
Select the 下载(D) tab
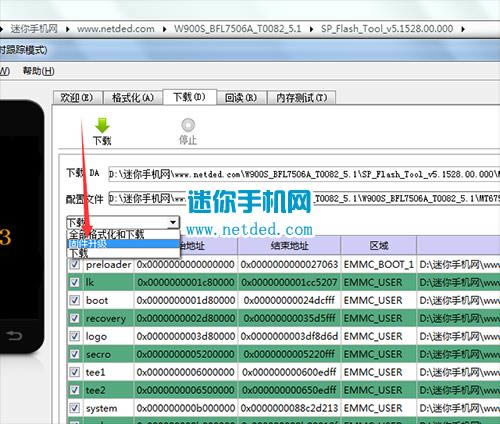190,97
